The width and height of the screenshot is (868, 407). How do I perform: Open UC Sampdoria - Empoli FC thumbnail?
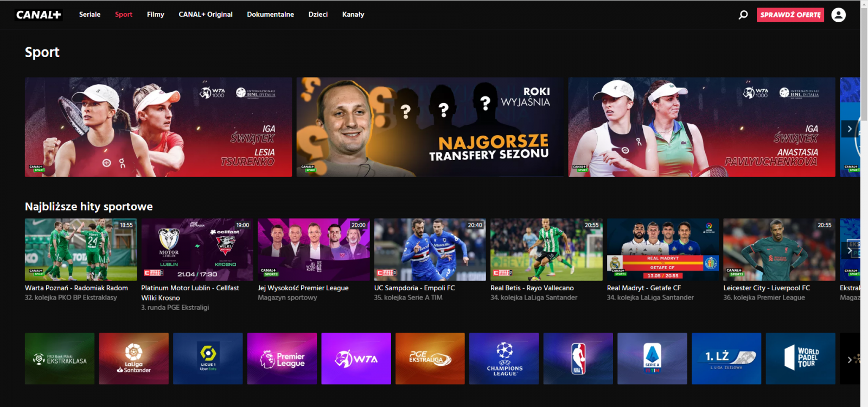click(x=430, y=250)
